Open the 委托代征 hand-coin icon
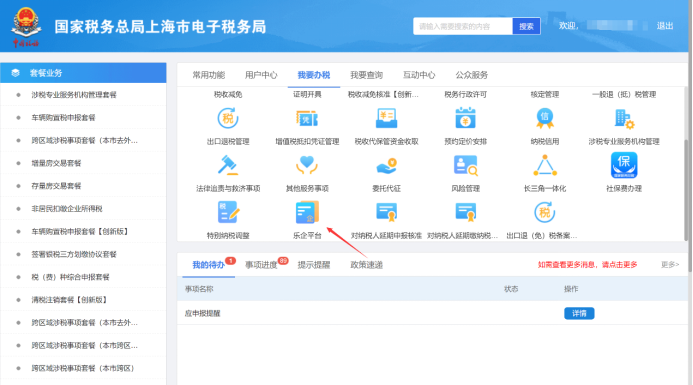The image size is (693, 385). tap(386, 166)
